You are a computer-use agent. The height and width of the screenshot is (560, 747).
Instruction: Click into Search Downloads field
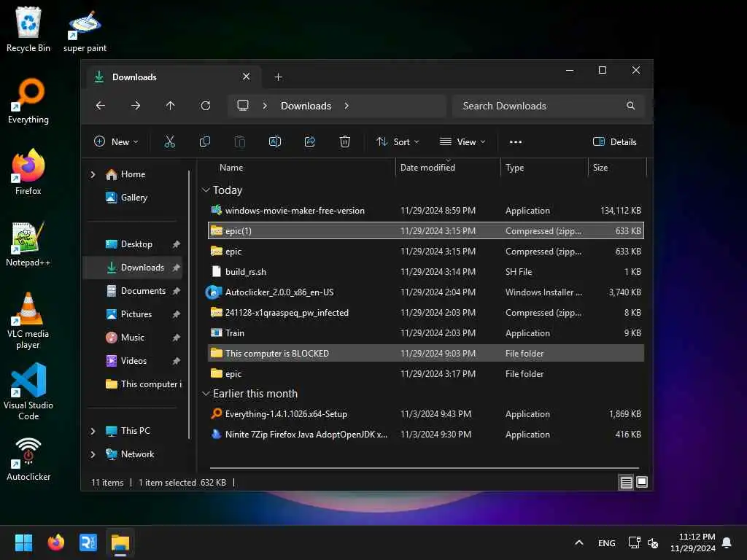(x=549, y=106)
